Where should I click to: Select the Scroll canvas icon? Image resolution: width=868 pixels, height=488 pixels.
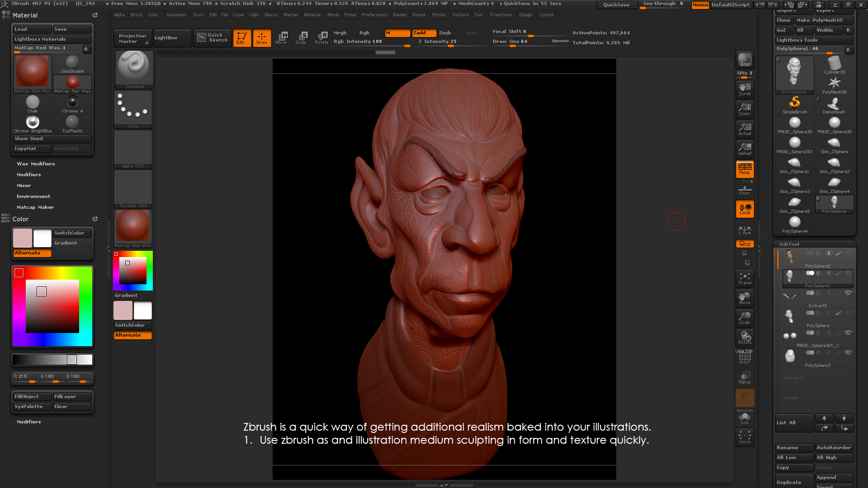tap(745, 89)
